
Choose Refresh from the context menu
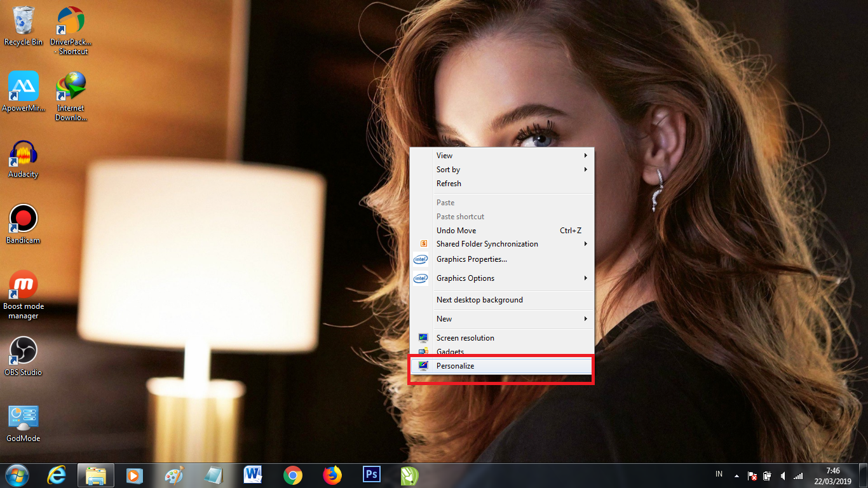tap(501, 184)
